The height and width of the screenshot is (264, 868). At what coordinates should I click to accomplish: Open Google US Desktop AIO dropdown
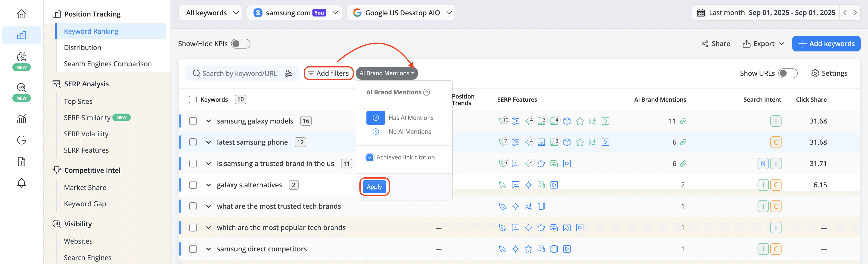point(401,13)
